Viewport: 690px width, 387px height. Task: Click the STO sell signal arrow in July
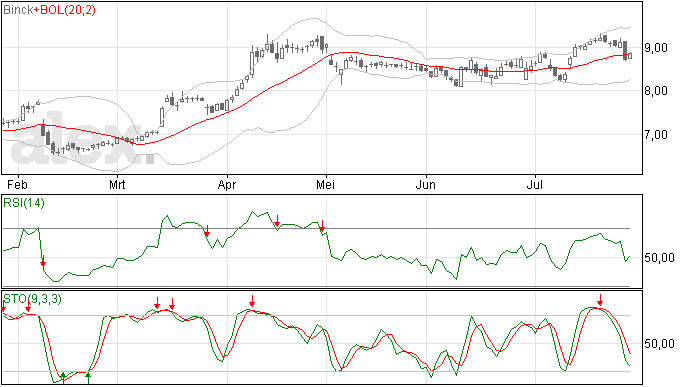[600, 301]
